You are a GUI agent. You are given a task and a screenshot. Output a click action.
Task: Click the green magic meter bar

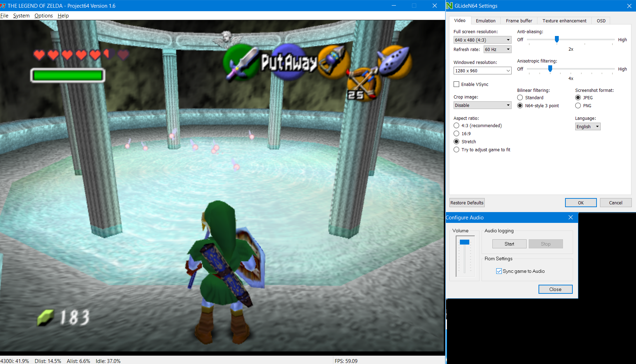tap(68, 75)
